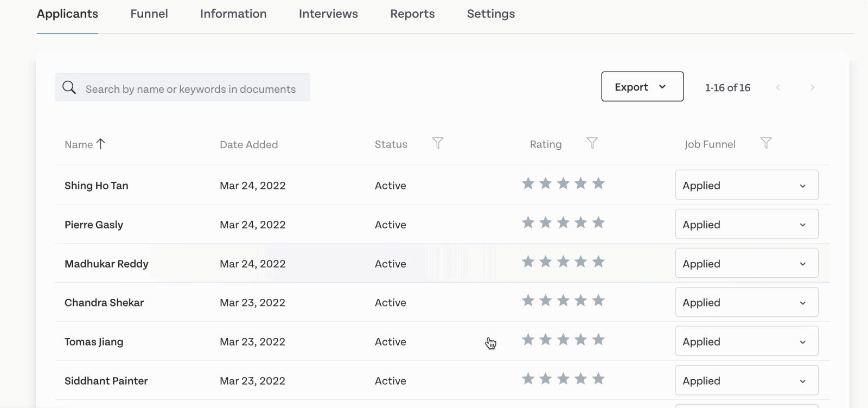Open the Interviews tab
868x408 pixels.
(x=328, y=14)
